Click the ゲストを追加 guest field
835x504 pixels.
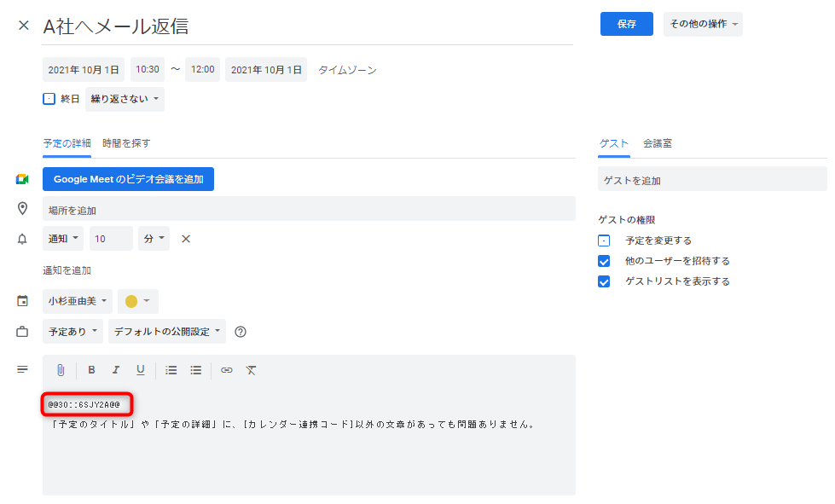pos(712,179)
